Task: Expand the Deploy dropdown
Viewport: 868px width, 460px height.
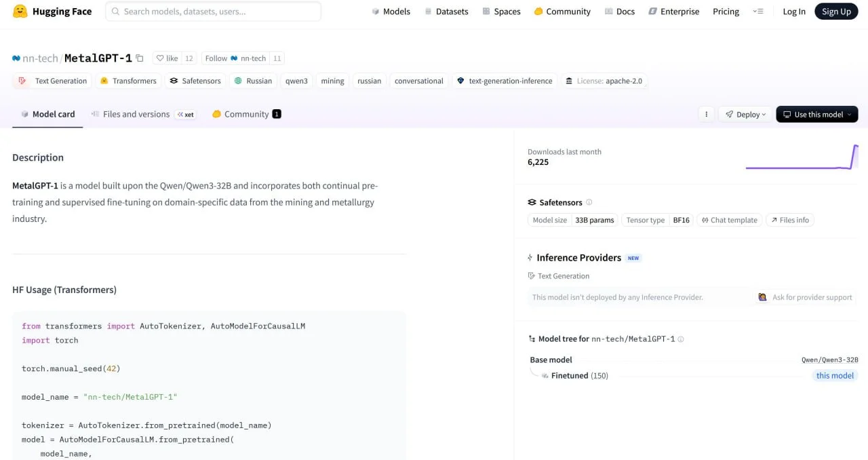Action: tap(745, 115)
